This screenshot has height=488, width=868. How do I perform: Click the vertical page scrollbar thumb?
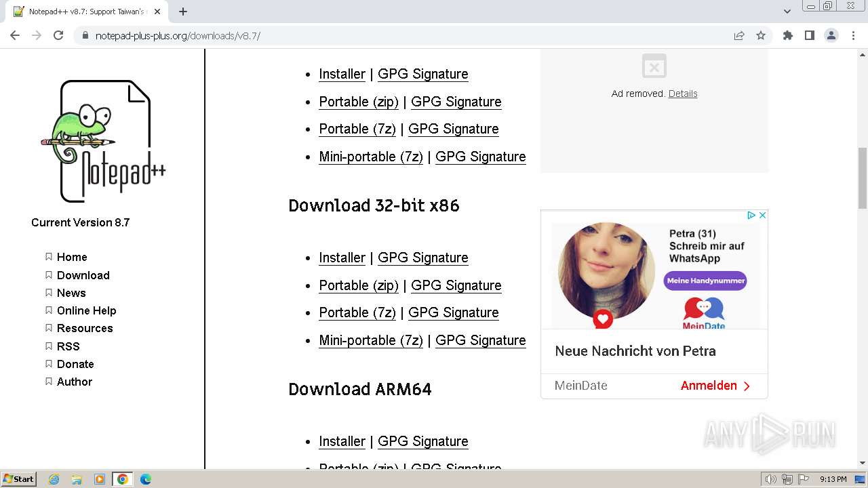(862, 178)
